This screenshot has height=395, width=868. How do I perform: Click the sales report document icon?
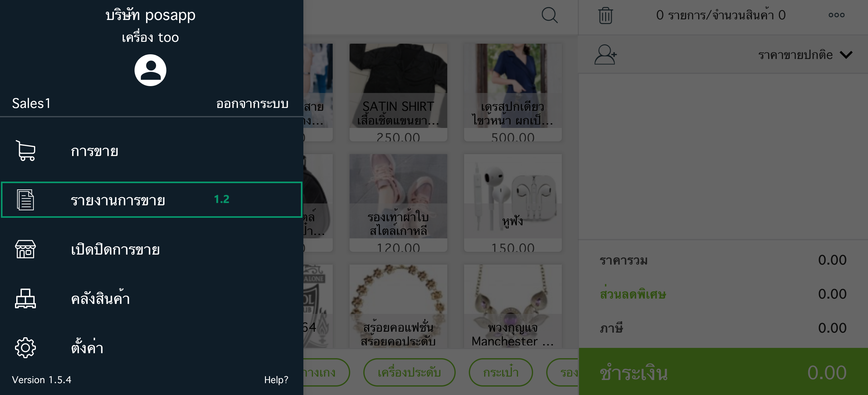[25, 200]
